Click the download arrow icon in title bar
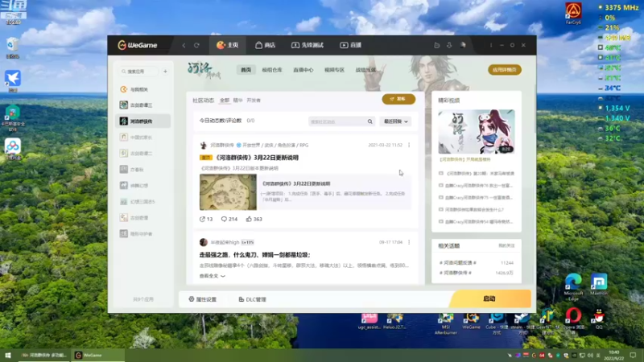 point(449,45)
